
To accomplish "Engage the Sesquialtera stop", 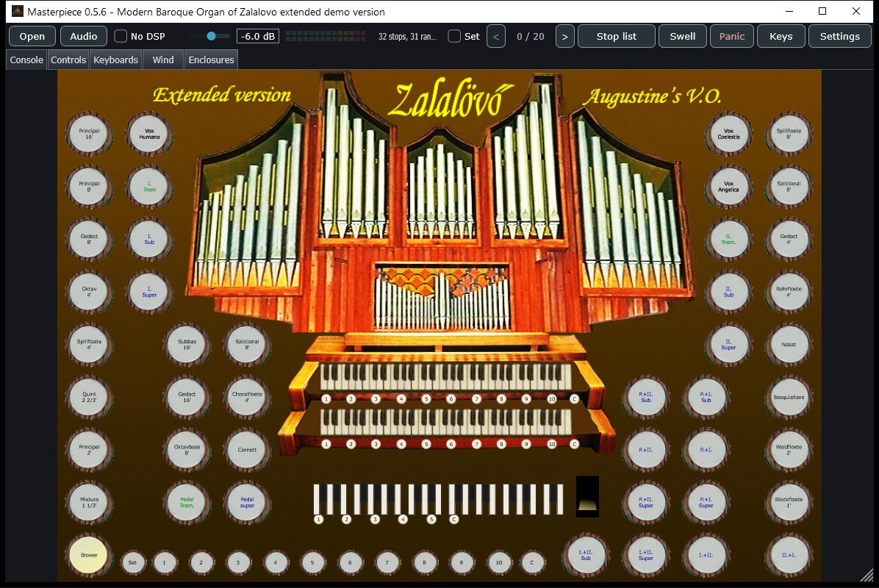I will coord(789,398).
